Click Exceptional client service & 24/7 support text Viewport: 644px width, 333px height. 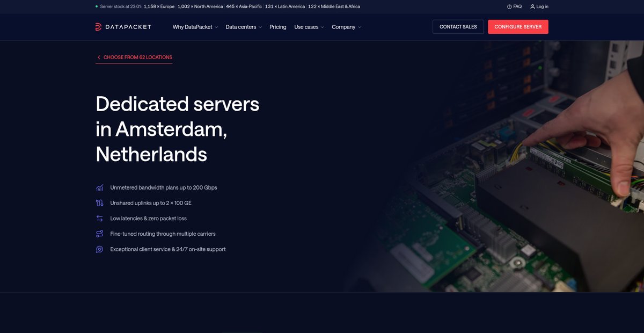coord(168,249)
